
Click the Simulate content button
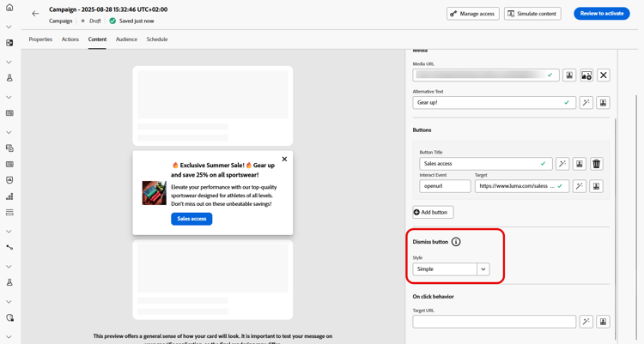tap(532, 14)
